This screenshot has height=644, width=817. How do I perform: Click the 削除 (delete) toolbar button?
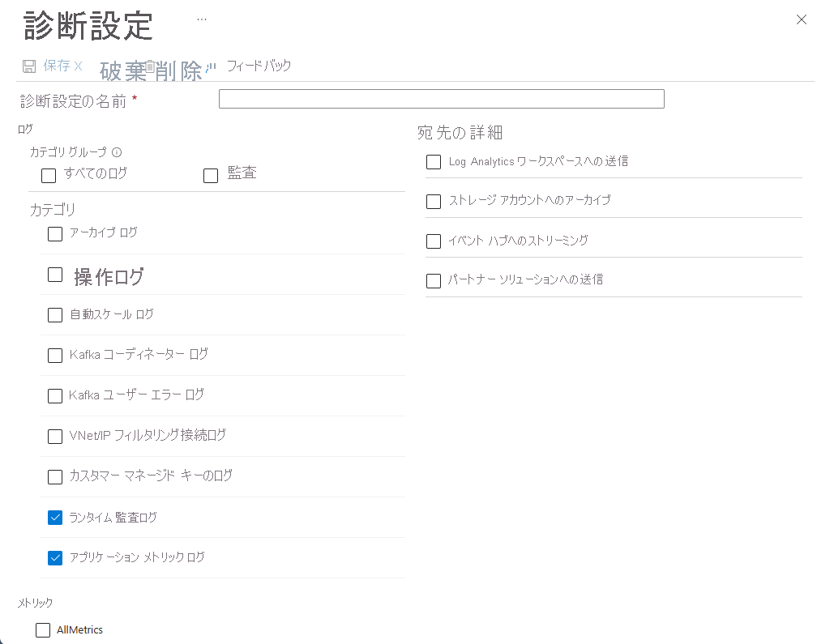coord(178,71)
